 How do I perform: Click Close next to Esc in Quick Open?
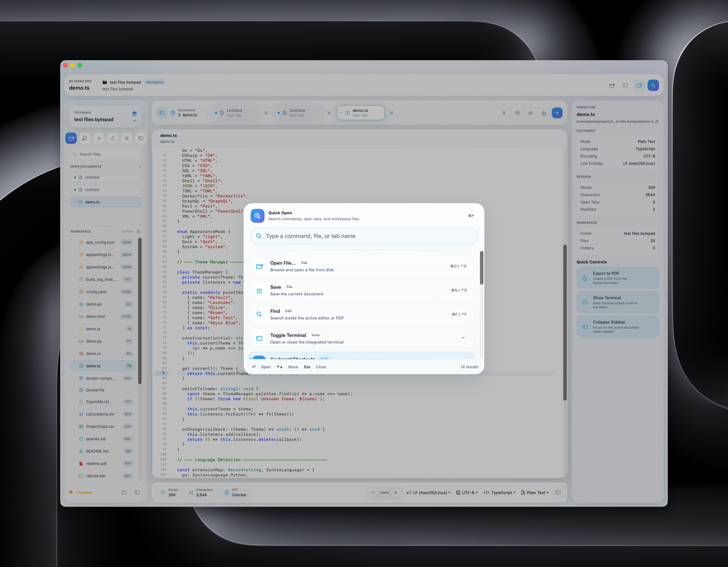[x=321, y=367]
